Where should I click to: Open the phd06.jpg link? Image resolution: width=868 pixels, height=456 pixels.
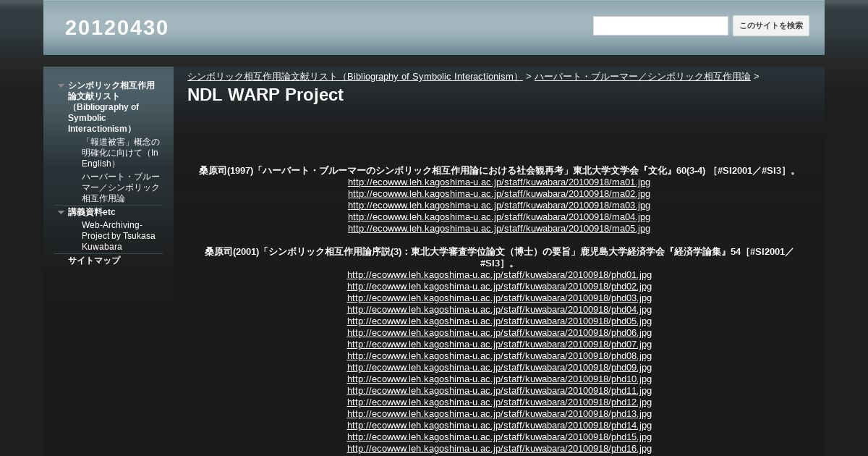(499, 333)
